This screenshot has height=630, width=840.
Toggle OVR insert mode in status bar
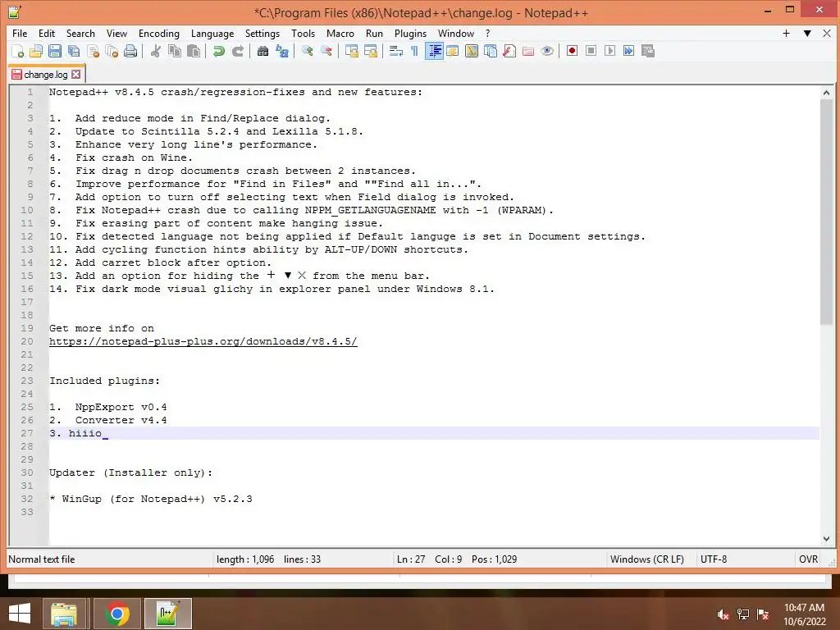tap(808, 559)
